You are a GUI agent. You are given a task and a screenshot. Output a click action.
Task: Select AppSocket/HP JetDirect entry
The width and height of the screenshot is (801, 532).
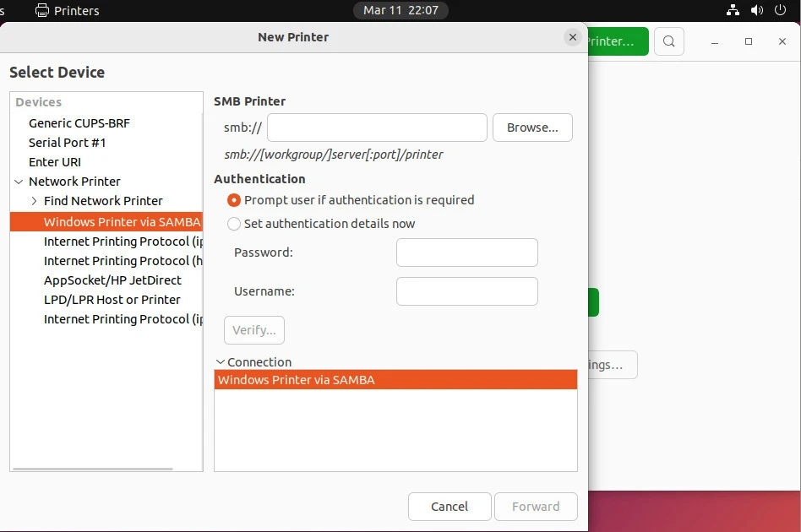(112, 280)
